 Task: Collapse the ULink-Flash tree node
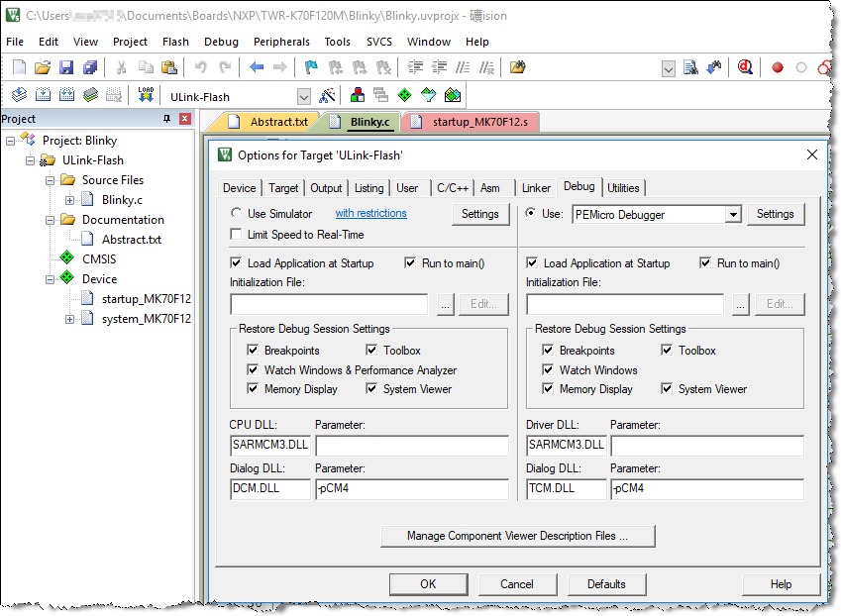tap(30, 160)
